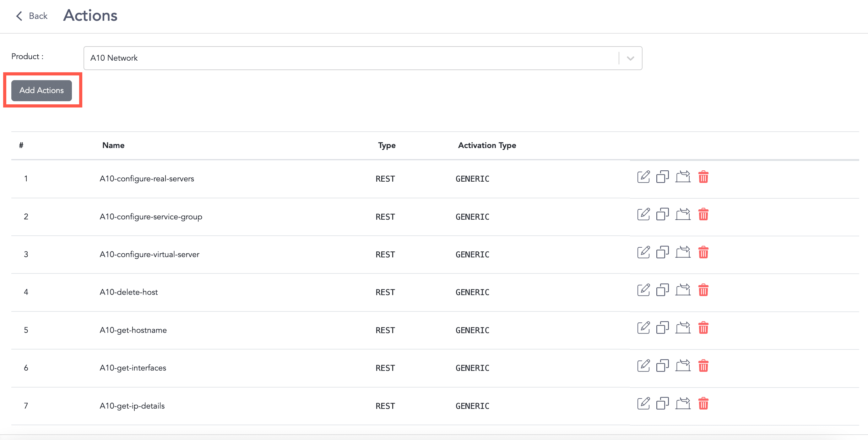Duplicate the A10-configure-real-servers action
This screenshot has height=440, width=868.
(662, 177)
